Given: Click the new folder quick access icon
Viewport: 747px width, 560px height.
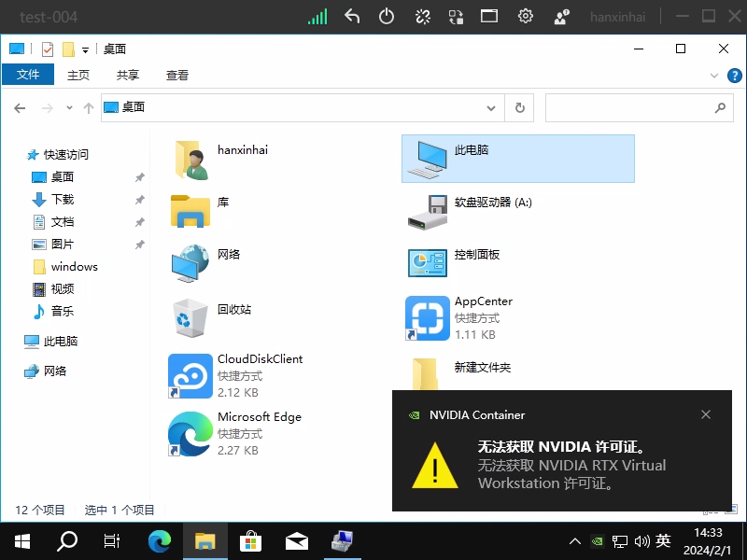Looking at the screenshot, I should coord(68,49).
